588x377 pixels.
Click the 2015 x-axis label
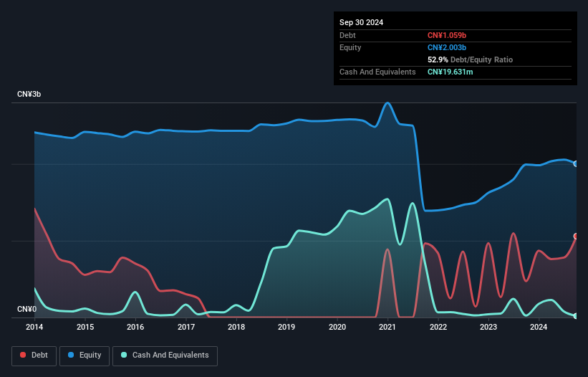[85, 327]
